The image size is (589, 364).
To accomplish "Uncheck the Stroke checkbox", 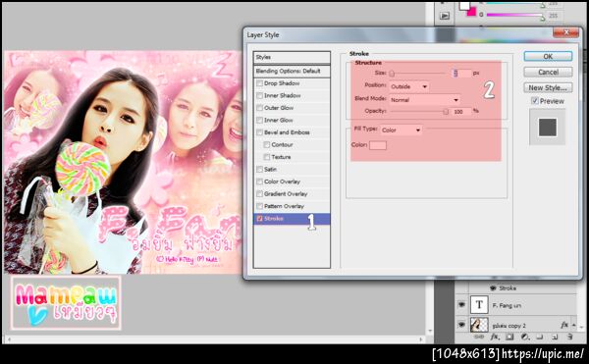I will point(259,219).
